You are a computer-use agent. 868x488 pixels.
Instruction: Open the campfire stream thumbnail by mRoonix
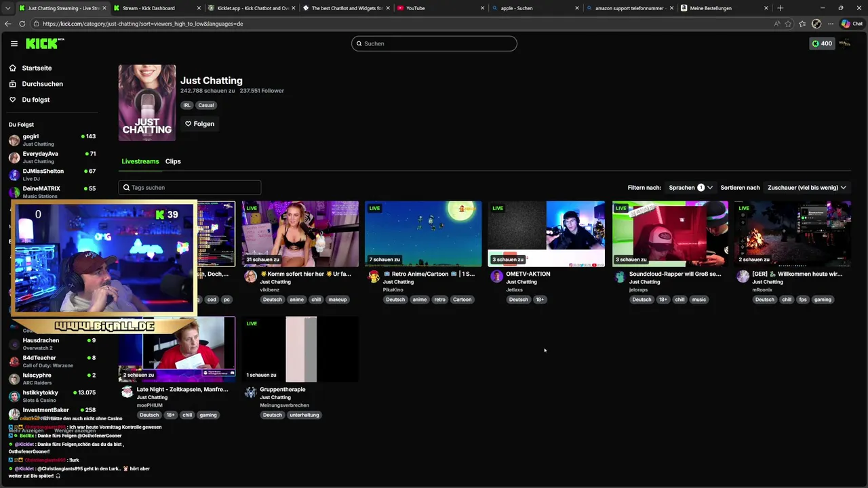pyautogui.click(x=792, y=234)
